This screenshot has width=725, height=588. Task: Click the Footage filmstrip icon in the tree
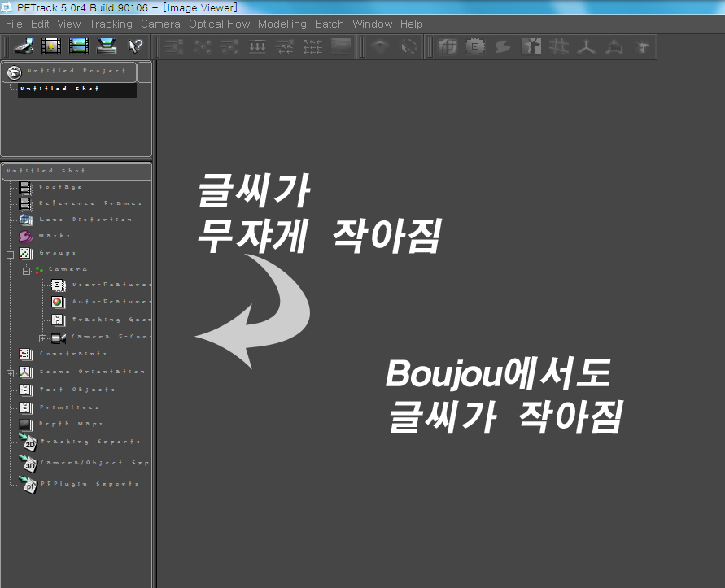point(25,188)
